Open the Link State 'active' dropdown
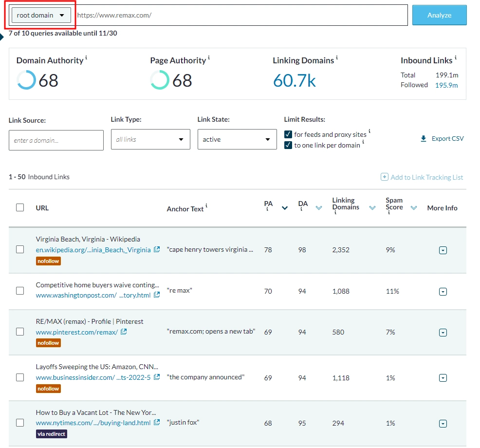 (x=237, y=139)
